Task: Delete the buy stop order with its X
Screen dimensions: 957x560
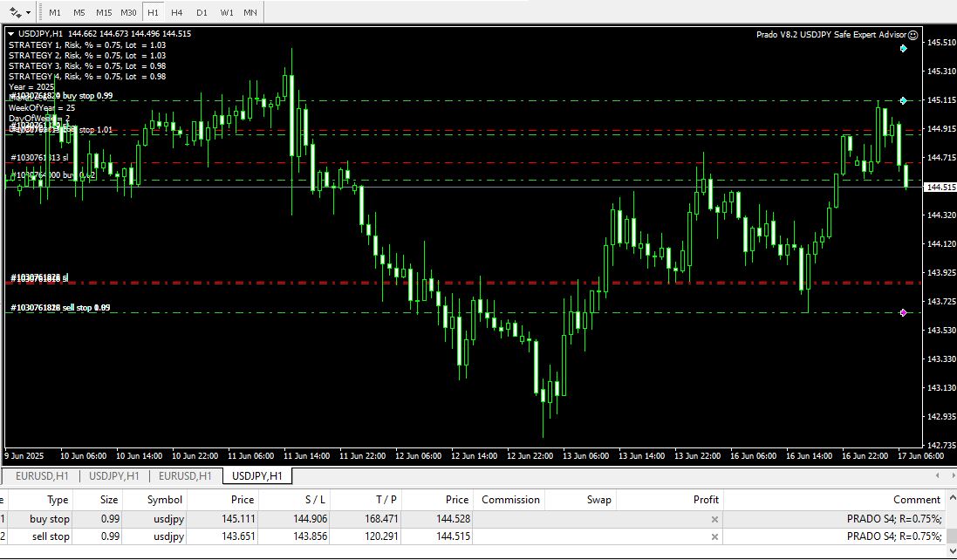Action: 714,520
